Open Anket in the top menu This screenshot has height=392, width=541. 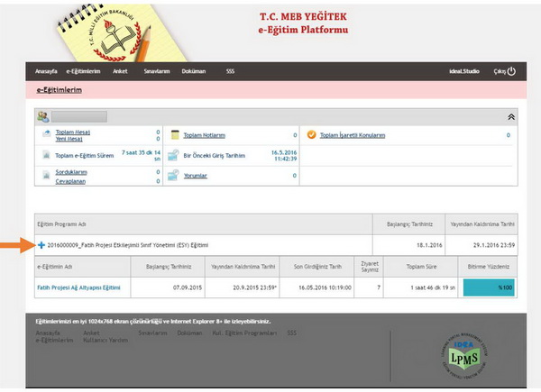click(x=120, y=71)
